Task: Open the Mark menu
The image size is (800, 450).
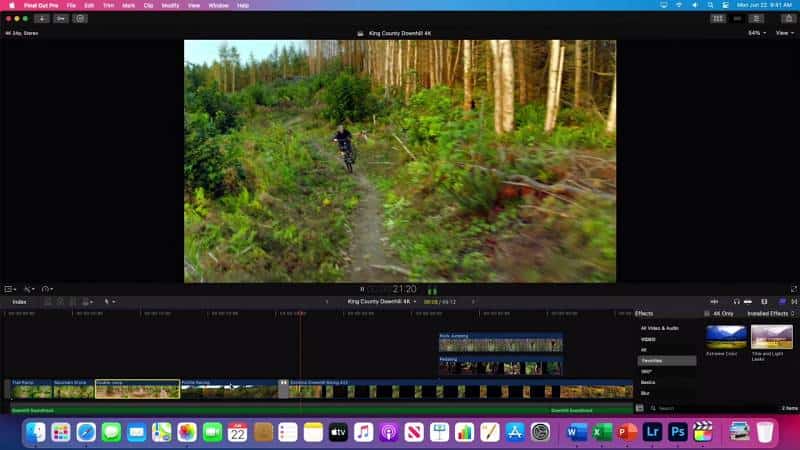Action: tap(129, 5)
